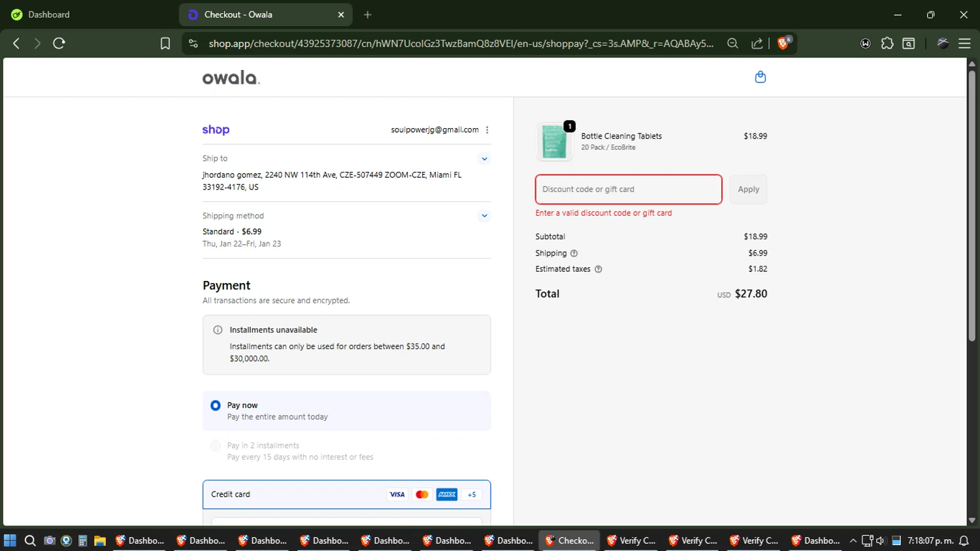Viewport: 980px width, 551px height.
Task: Open a new browser tab with plus
Action: tap(368, 14)
